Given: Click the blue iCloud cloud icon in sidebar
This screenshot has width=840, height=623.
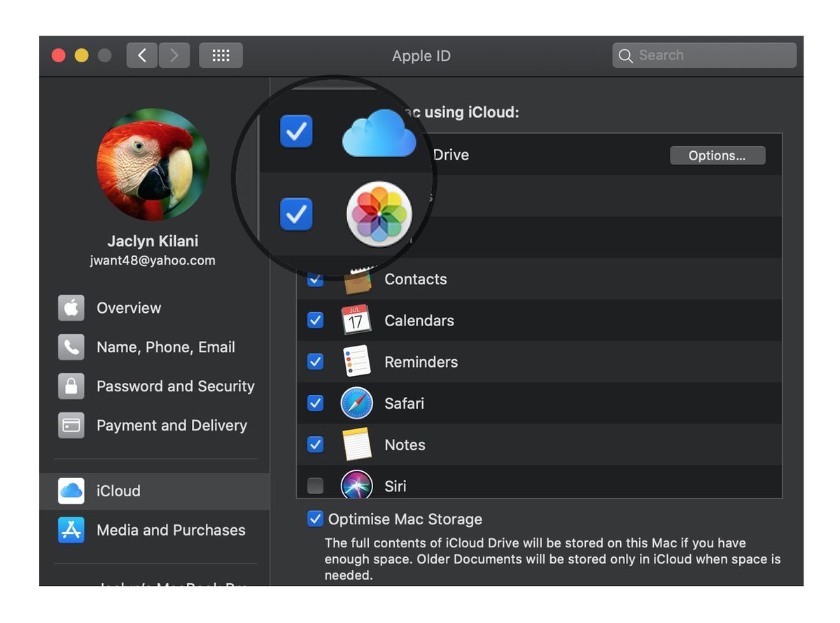Looking at the screenshot, I should 70,491.
